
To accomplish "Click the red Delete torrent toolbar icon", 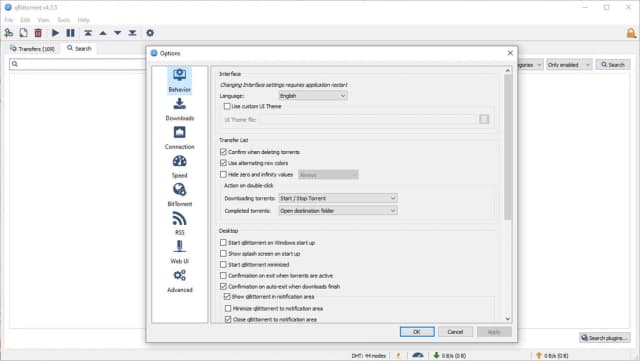I will pos(38,33).
